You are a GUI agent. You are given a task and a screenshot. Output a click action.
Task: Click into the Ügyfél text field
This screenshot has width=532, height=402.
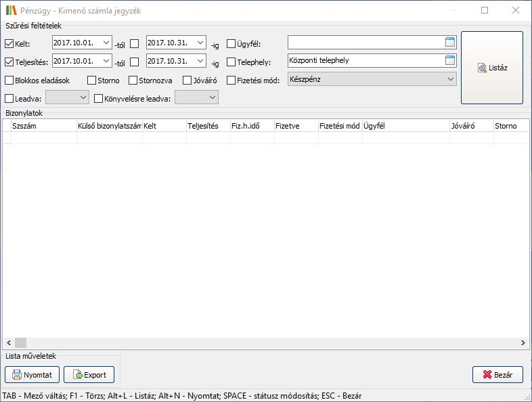[x=364, y=43]
